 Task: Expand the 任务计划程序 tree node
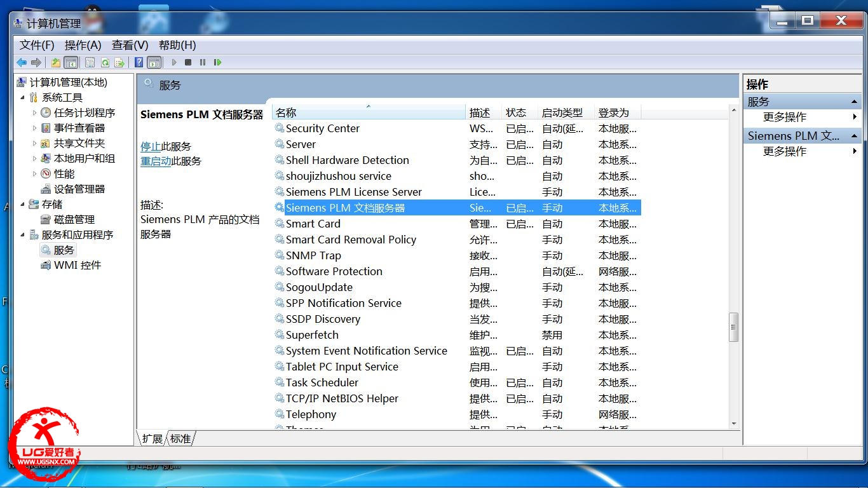click(x=34, y=113)
